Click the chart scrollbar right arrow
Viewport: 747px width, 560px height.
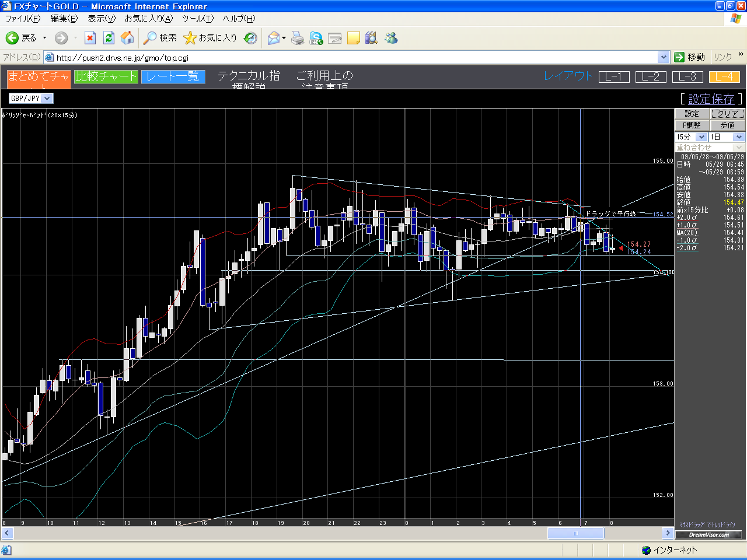click(668, 533)
